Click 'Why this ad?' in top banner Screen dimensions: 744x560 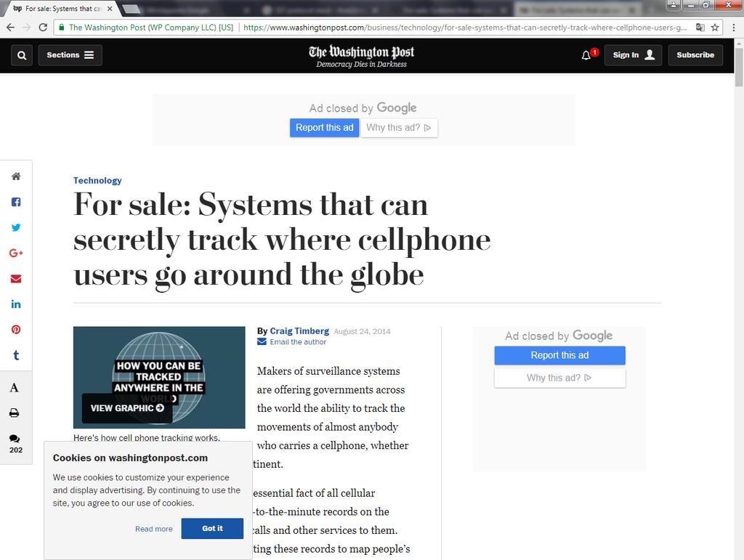399,128
